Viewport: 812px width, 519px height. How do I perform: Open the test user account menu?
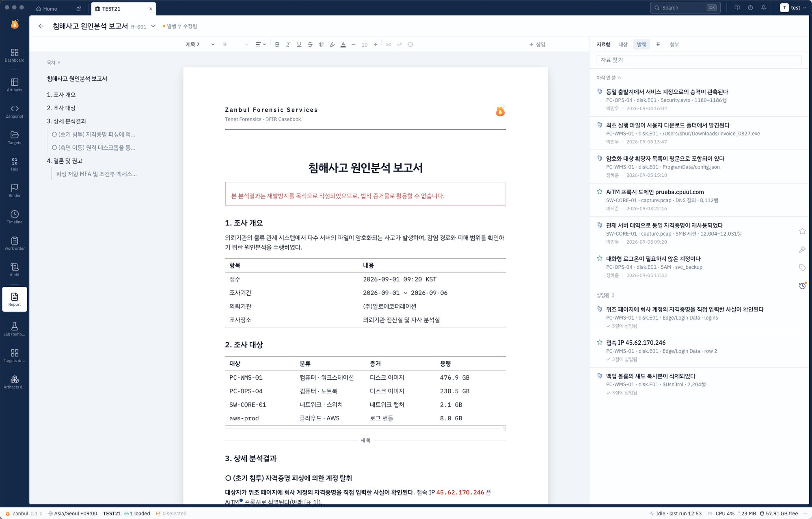point(793,8)
